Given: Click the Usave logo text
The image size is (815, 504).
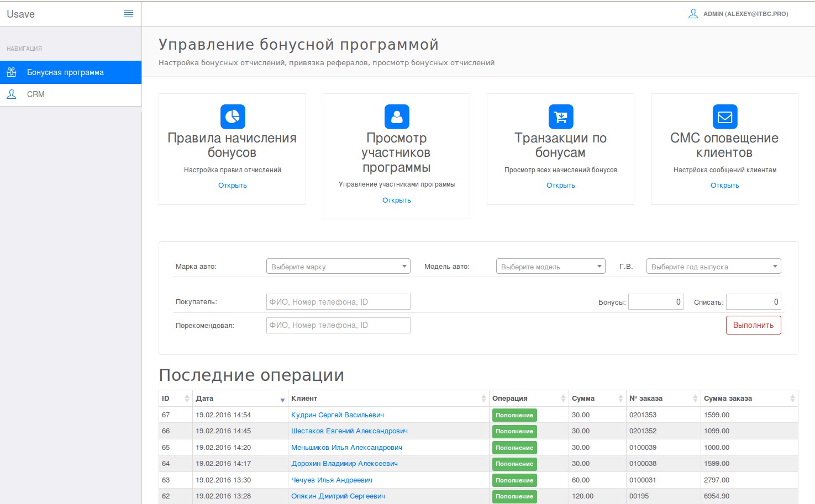Looking at the screenshot, I should click(20, 14).
